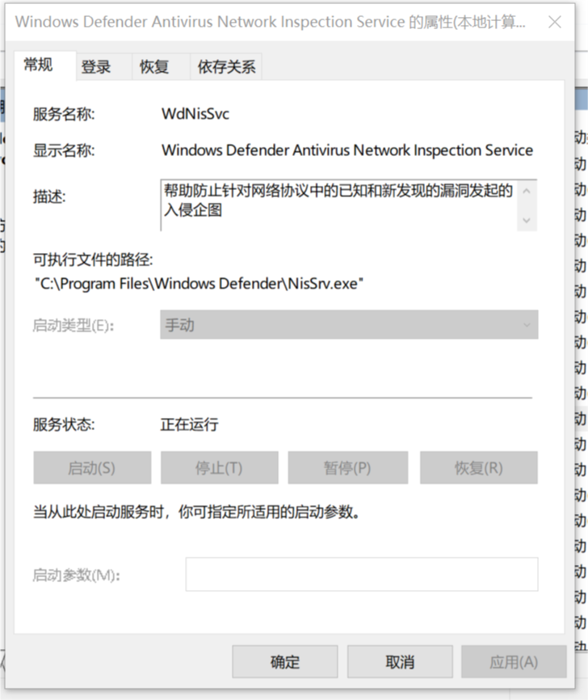Click the 暂停(P) button
Viewport: 588px width, 700px height.
coord(347,468)
